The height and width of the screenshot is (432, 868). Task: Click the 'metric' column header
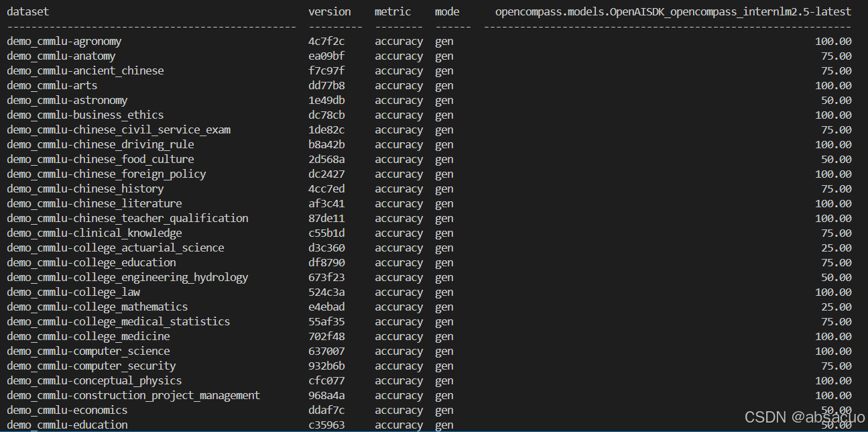tap(393, 11)
